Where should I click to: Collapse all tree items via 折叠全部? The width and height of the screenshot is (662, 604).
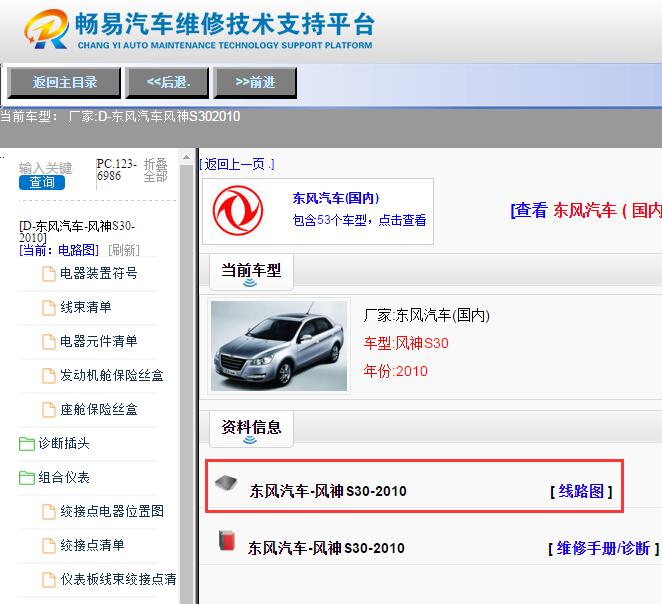pyautogui.click(x=156, y=170)
